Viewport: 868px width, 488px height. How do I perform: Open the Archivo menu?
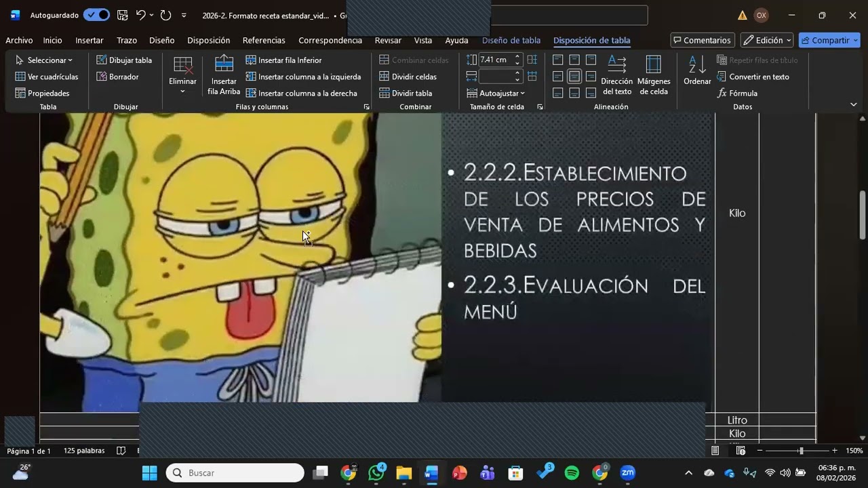click(x=19, y=40)
